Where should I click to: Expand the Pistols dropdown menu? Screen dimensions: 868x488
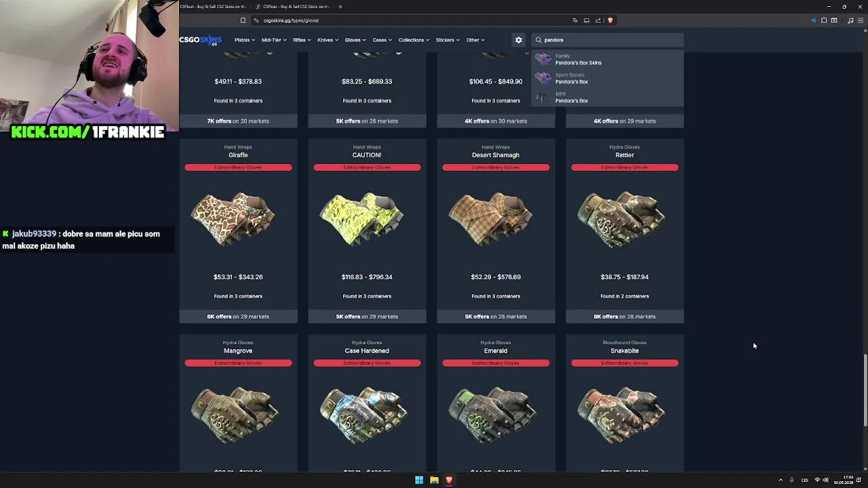point(245,40)
